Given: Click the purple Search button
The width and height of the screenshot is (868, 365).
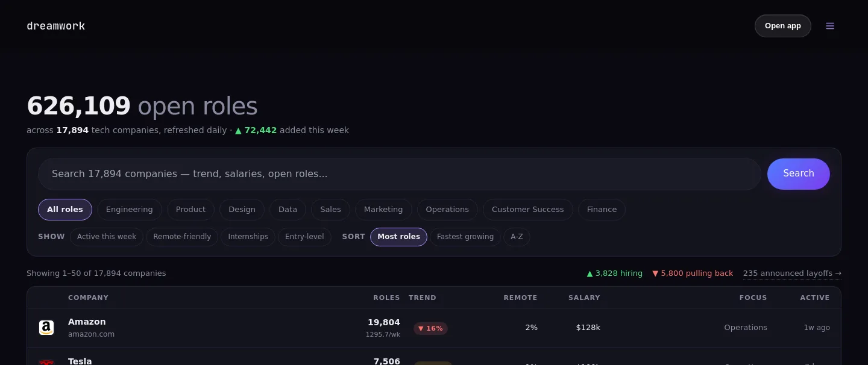Looking at the screenshot, I should pyautogui.click(x=799, y=173).
